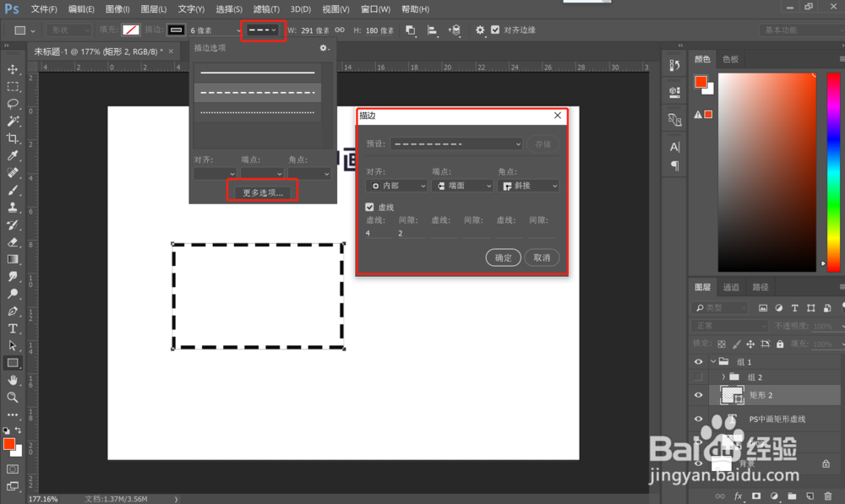This screenshot has height=504, width=845.
Task: Click the stroke color swatch in options bar
Action: [176, 30]
